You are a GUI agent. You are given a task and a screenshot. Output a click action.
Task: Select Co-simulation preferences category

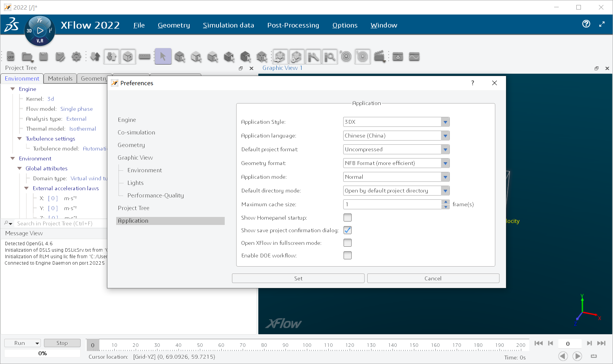coord(136,133)
